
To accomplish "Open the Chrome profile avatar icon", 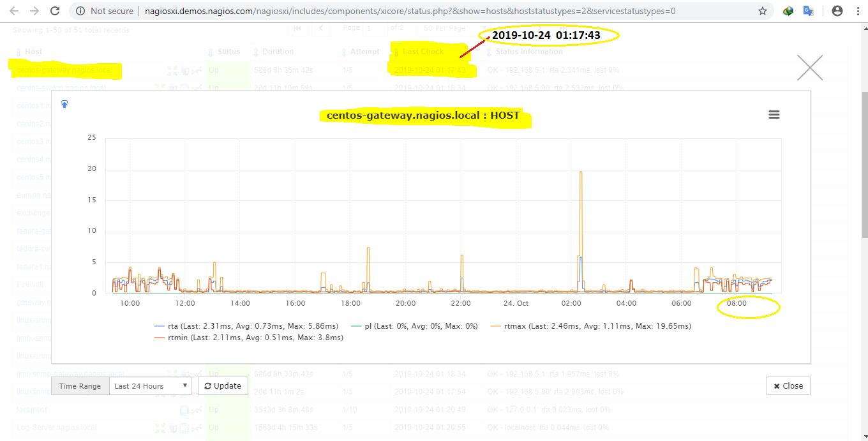I will click(837, 11).
